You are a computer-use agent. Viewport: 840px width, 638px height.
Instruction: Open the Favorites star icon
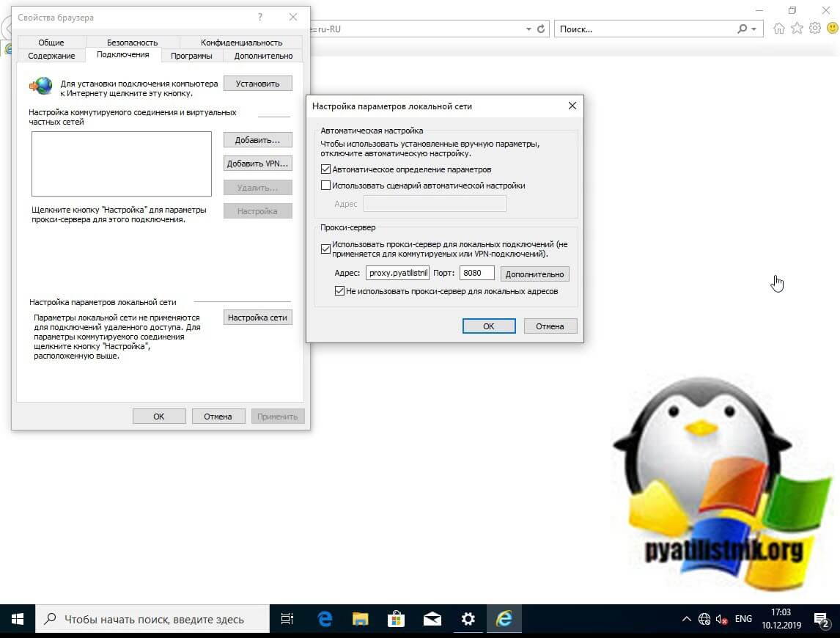(797, 29)
